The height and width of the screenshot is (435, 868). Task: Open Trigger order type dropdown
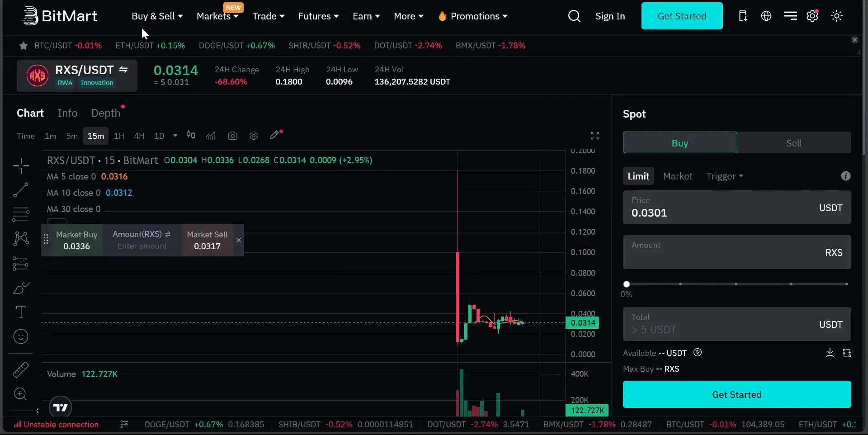(x=725, y=176)
